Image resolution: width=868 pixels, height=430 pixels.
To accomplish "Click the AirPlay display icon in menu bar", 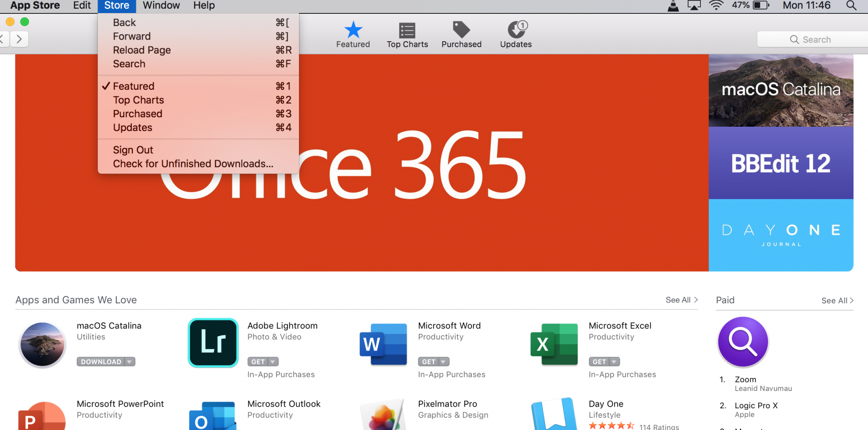I will tap(694, 6).
